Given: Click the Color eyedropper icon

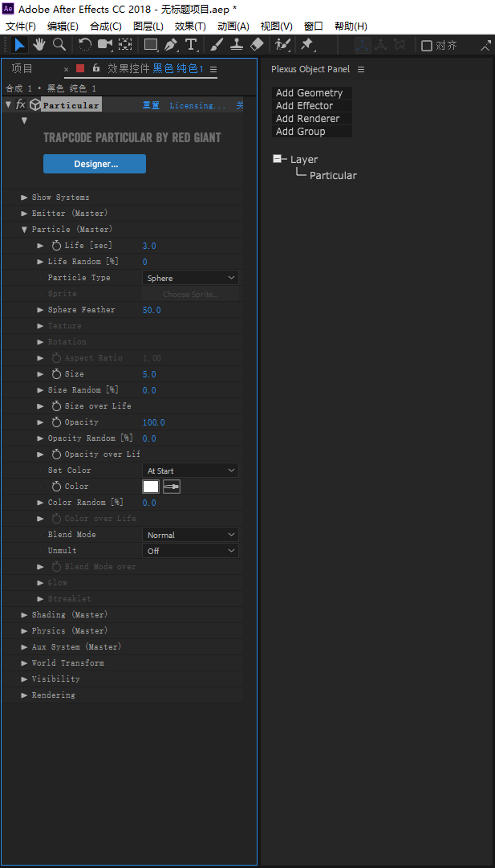Looking at the screenshot, I should (x=172, y=487).
